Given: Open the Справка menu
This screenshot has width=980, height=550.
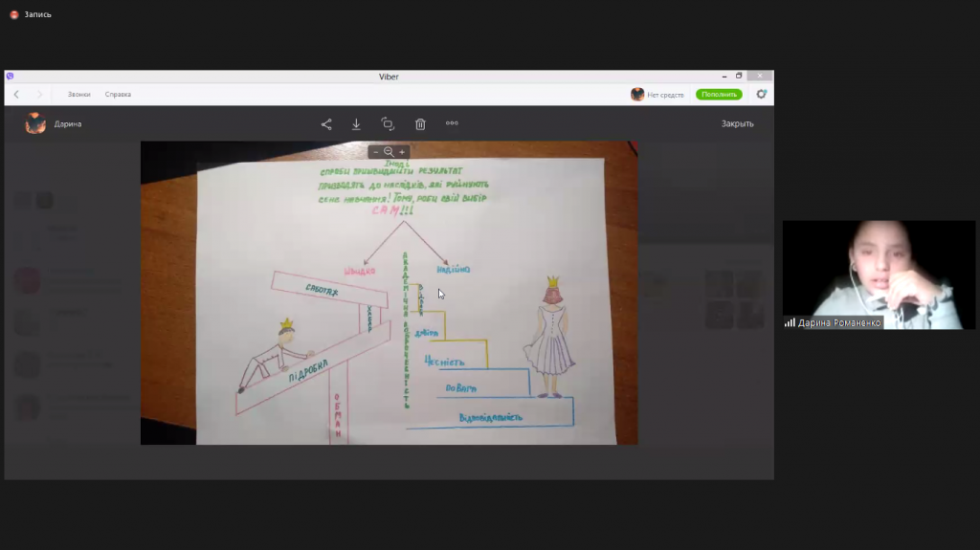Looking at the screenshot, I should [118, 95].
